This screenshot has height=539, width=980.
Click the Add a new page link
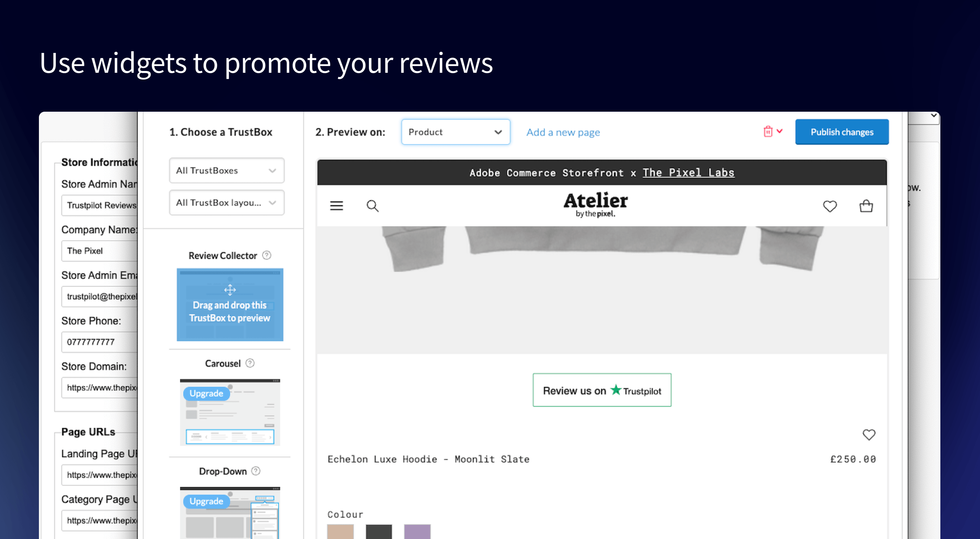point(563,132)
